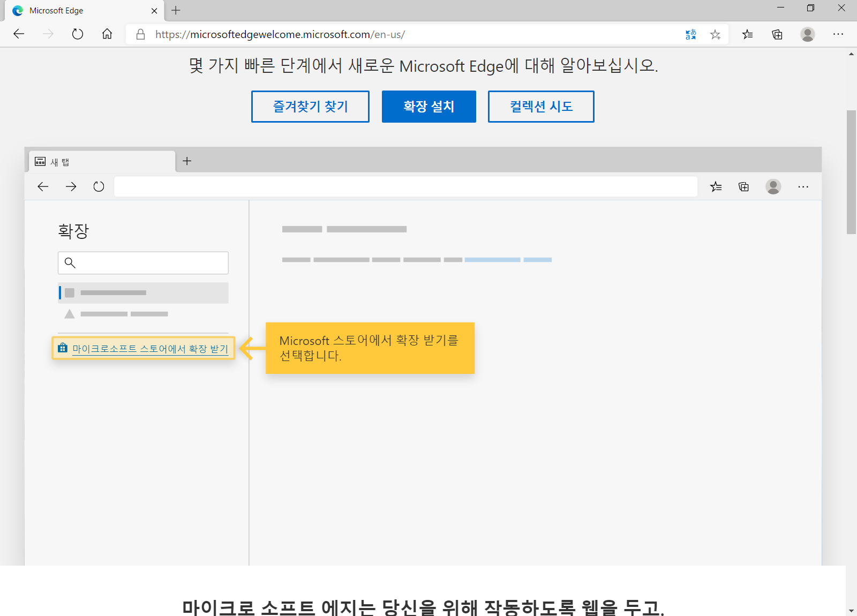Click back arrow in demo browser

(43, 186)
